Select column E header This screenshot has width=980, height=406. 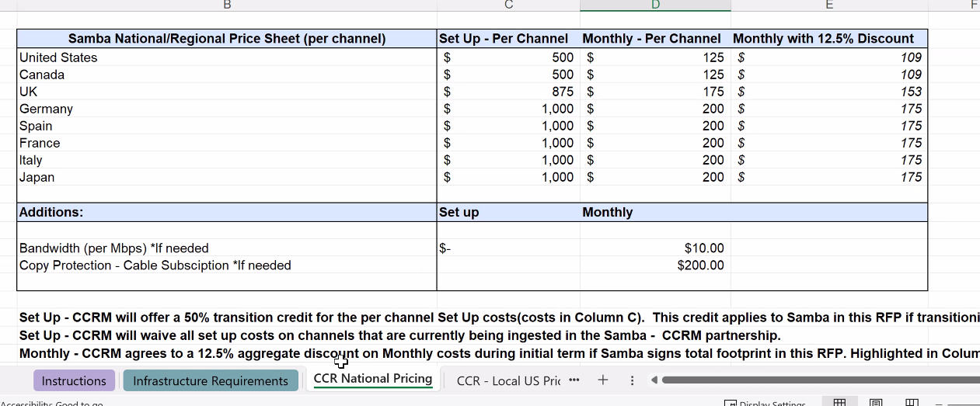pos(829,5)
